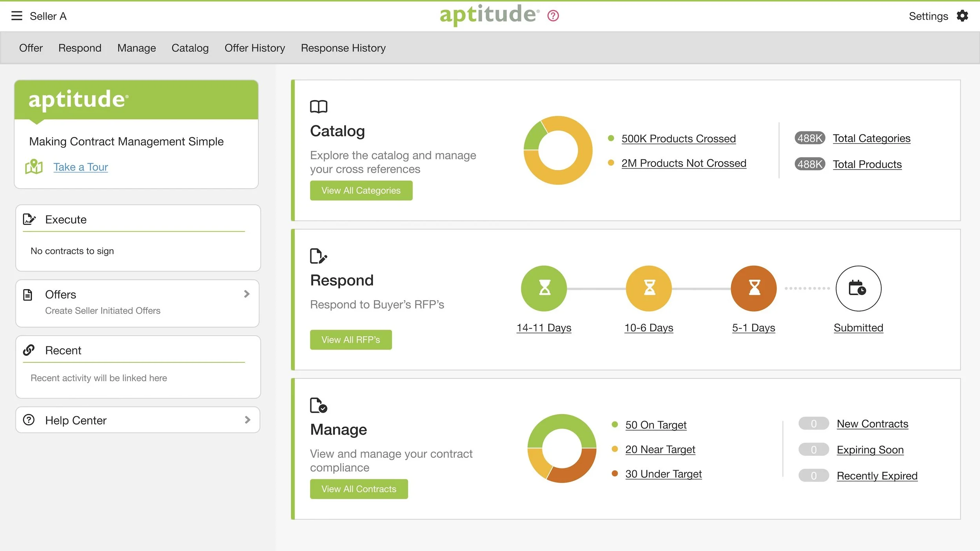Click the 0 badge beside Expiring Soon
The image size is (980, 551).
coord(814,449)
